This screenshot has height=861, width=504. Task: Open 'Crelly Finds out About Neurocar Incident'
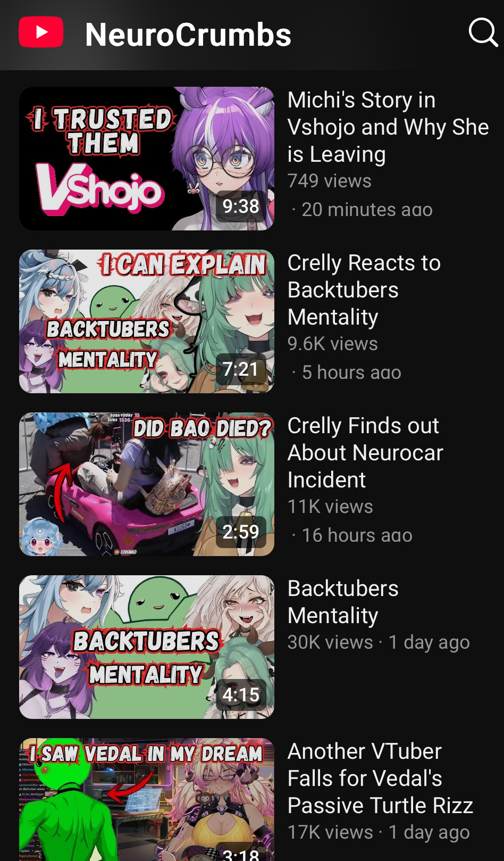point(365,453)
